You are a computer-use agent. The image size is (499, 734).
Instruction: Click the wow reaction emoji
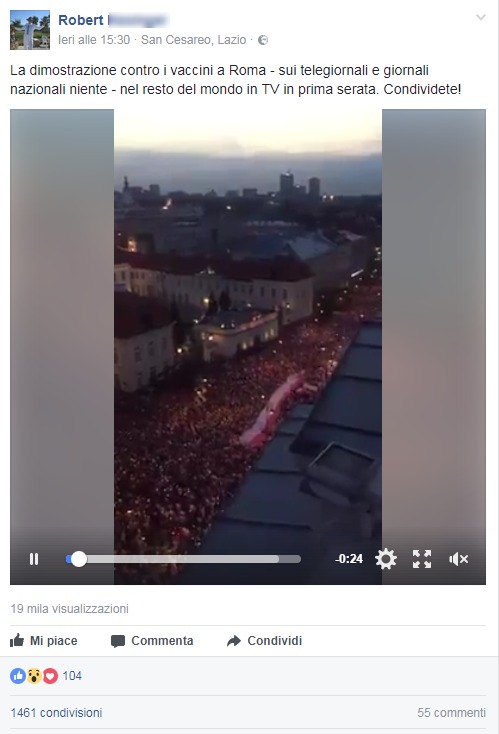tap(34, 676)
